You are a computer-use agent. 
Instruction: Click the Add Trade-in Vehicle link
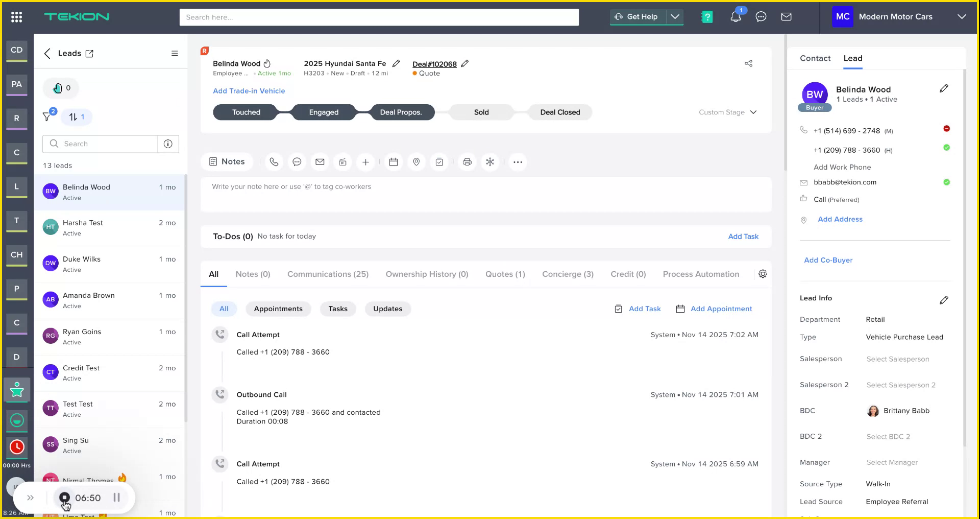[x=249, y=91]
